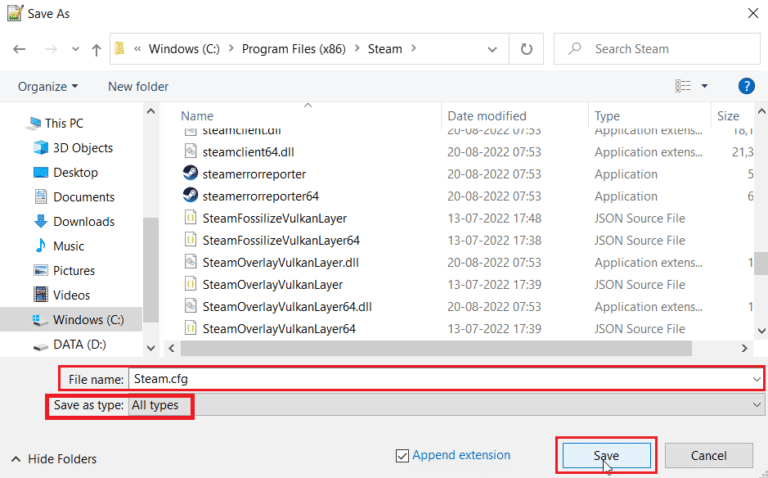Open the Help question mark icon
The width and height of the screenshot is (768, 478).
(x=745, y=86)
